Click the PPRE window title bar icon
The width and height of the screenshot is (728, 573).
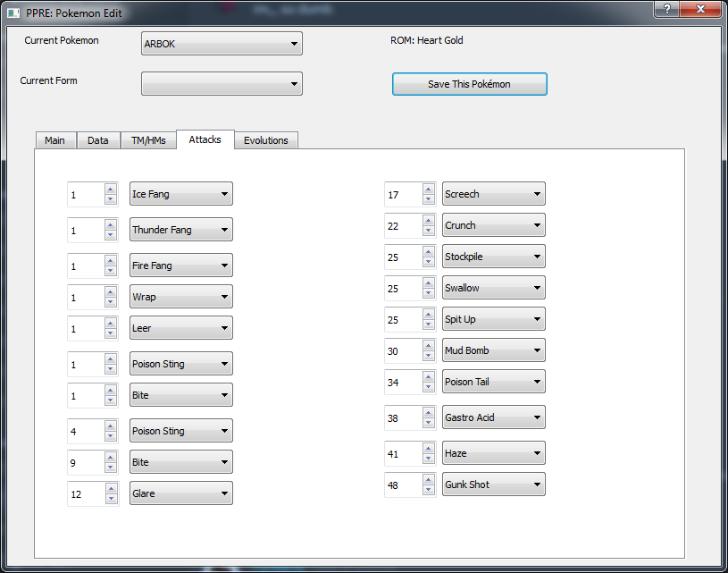(x=13, y=13)
